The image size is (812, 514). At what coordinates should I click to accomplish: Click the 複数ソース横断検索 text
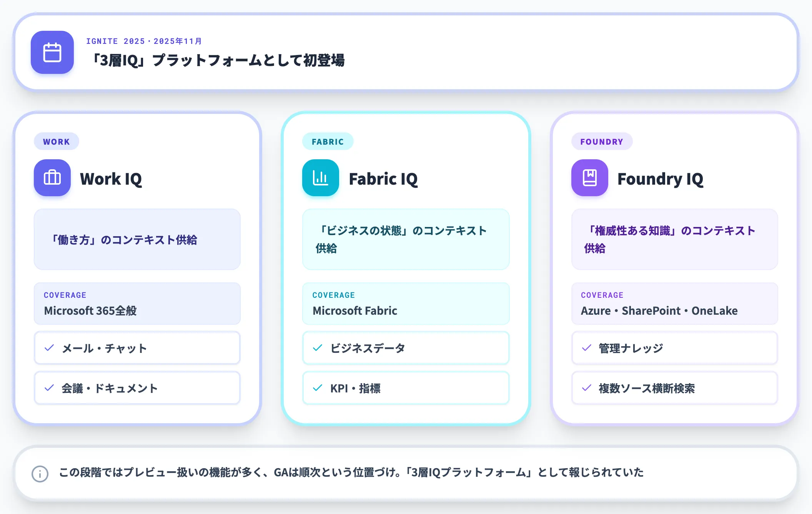tap(647, 388)
